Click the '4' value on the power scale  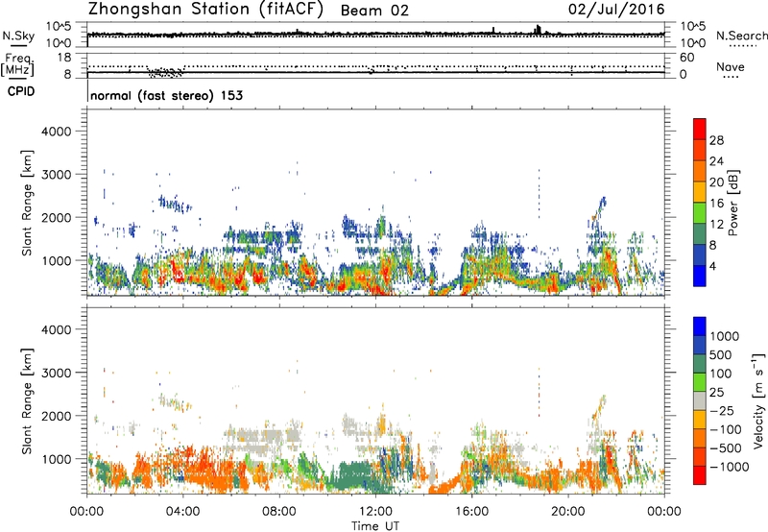[x=712, y=267]
